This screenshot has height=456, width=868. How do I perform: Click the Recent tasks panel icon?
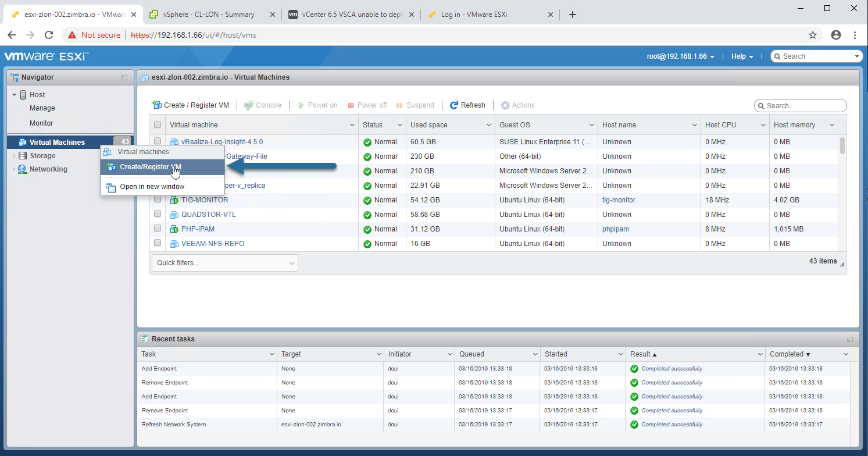pos(144,339)
